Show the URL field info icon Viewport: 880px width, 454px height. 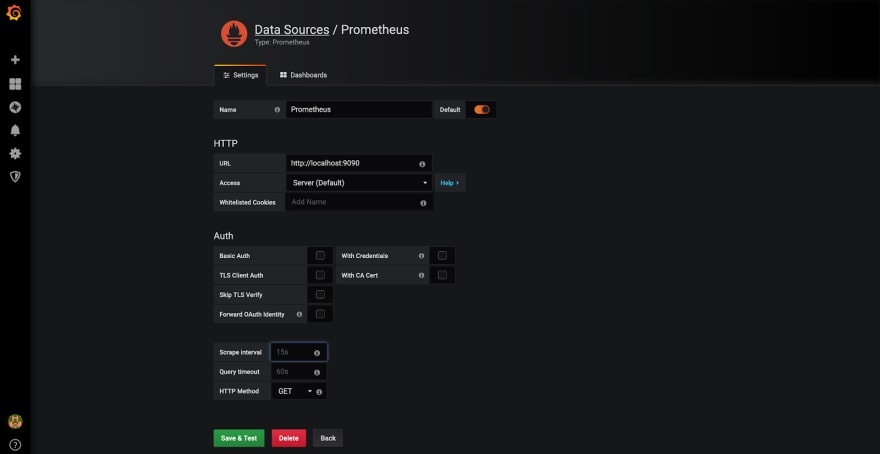click(422, 164)
